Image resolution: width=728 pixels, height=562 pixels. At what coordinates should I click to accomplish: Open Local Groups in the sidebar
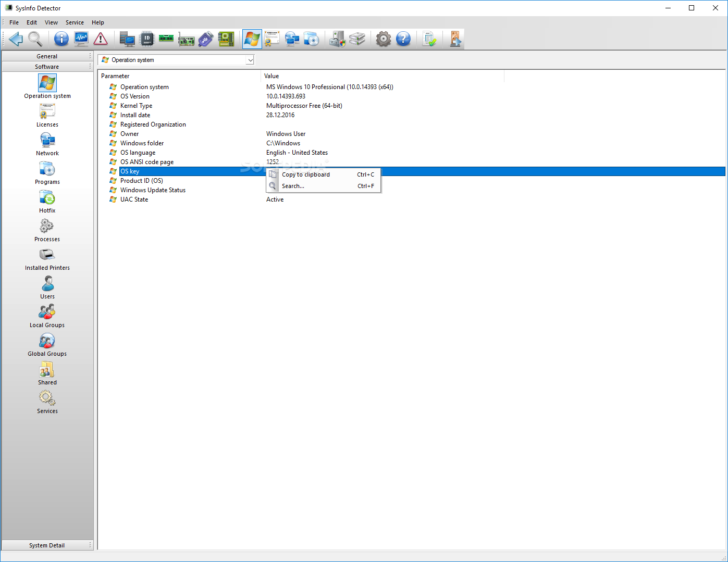(x=47, y=316)
